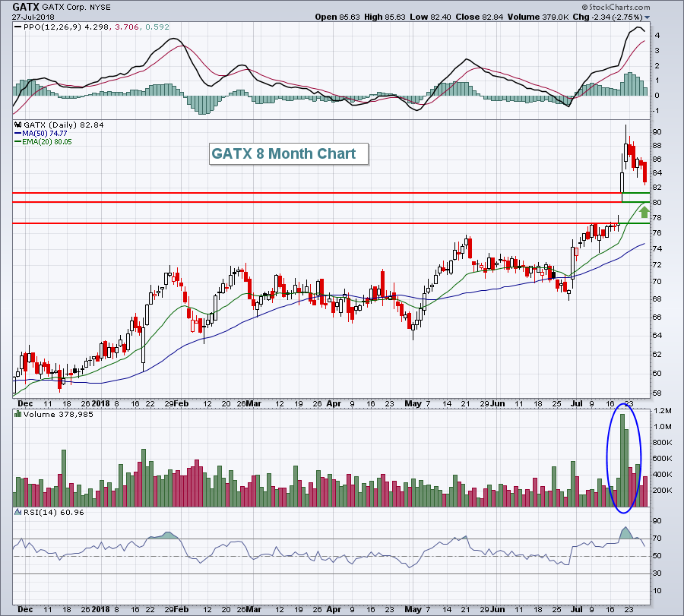
Task: Click the 1.2M volume axis label
Action: pyautogui.click(x=662, y=411)
